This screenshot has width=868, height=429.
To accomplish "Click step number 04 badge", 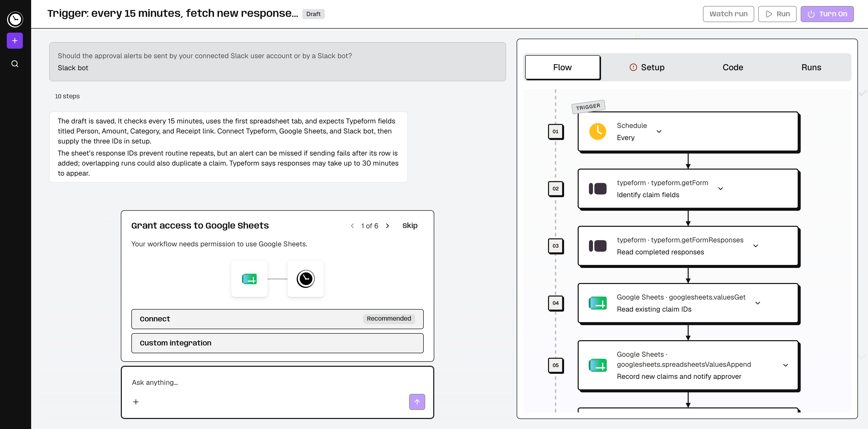I will point(555,303).
